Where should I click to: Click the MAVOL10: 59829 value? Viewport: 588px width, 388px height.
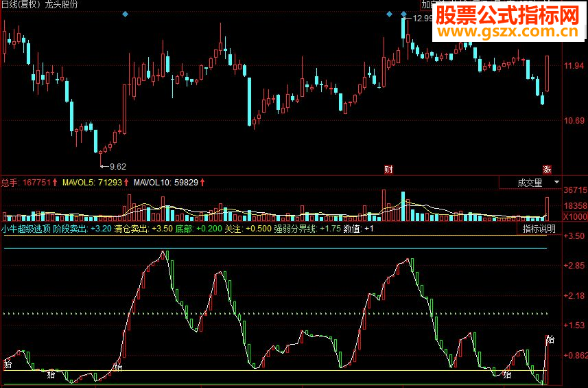[169, 183]
